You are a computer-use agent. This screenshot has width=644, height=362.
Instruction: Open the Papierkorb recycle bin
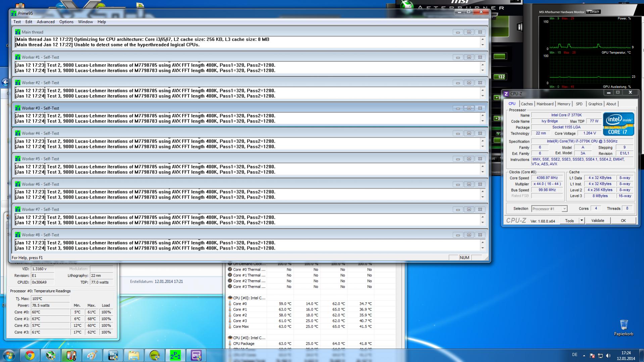tap(624, 327)
